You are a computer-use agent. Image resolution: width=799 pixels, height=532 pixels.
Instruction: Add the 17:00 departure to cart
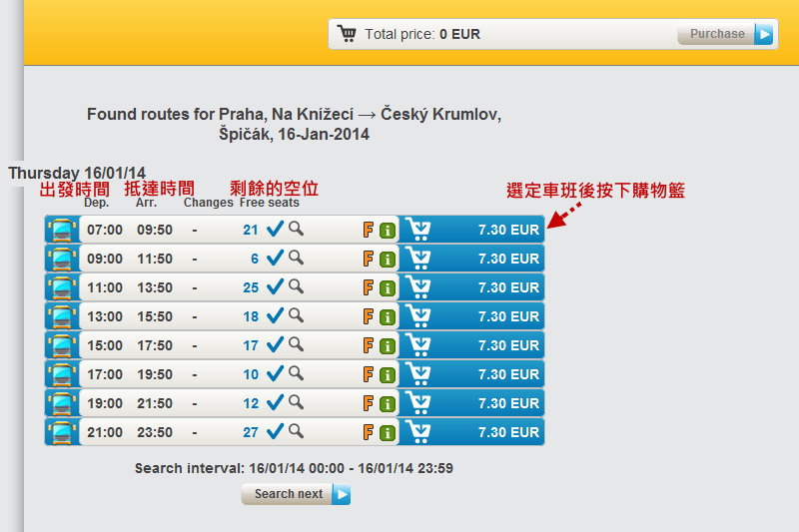click(418, 374)
